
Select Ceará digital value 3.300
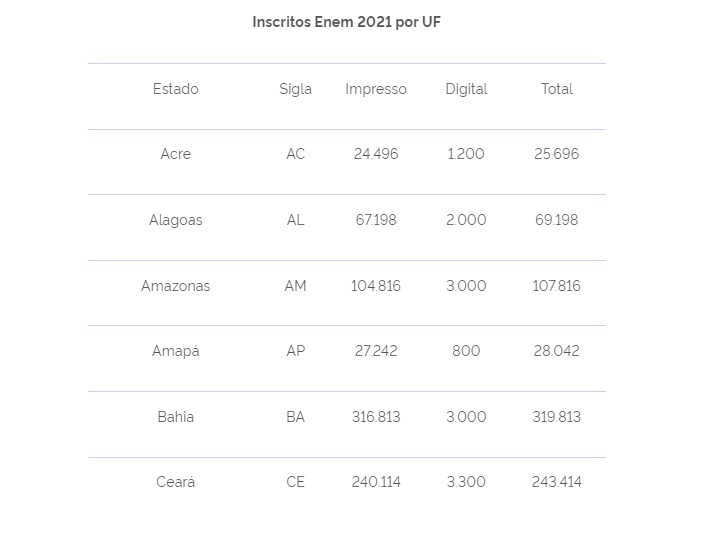466,482
